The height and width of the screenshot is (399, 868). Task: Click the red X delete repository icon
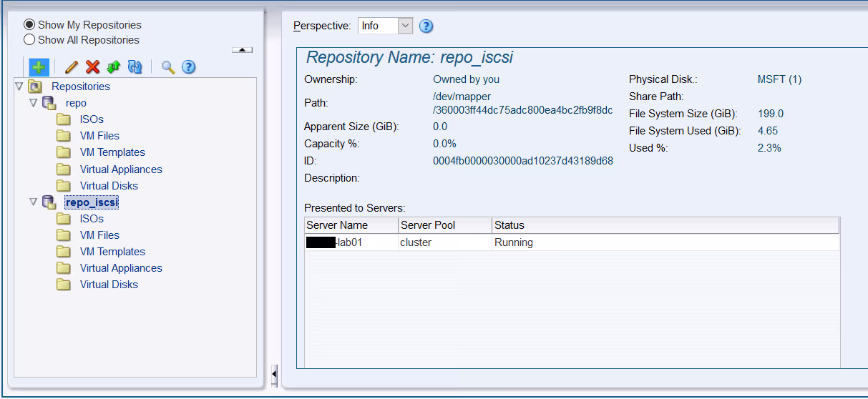[92, 67]
